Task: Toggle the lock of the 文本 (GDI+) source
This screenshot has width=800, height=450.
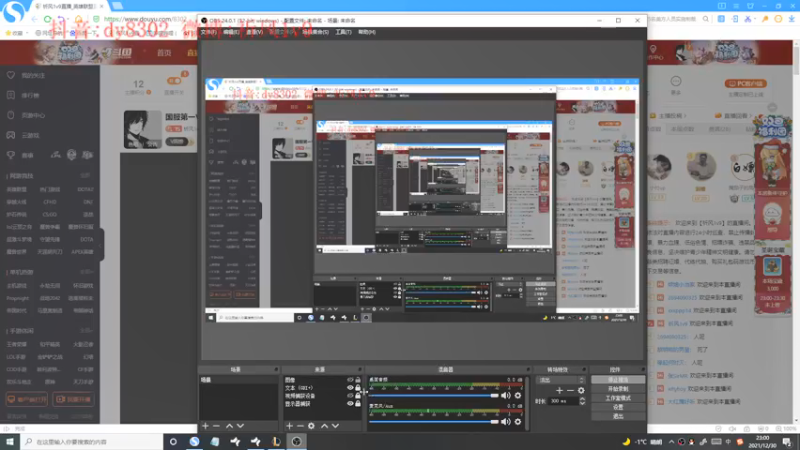Action: [358, 388]
